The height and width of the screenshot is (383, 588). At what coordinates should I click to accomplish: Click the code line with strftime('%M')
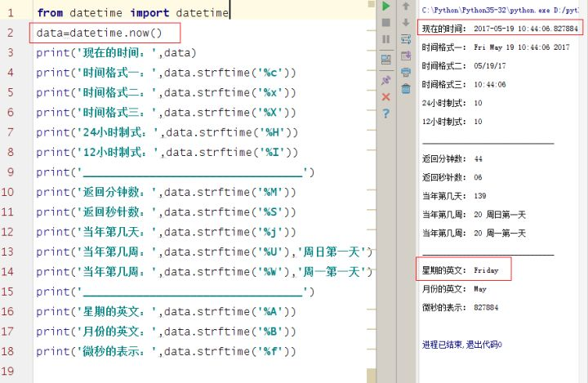point(166,192)
